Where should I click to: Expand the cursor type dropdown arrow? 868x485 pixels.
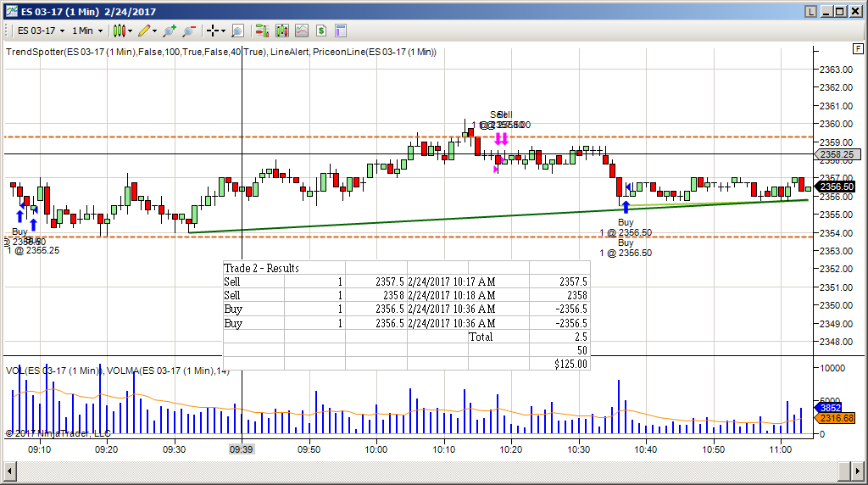pos(223,31)
